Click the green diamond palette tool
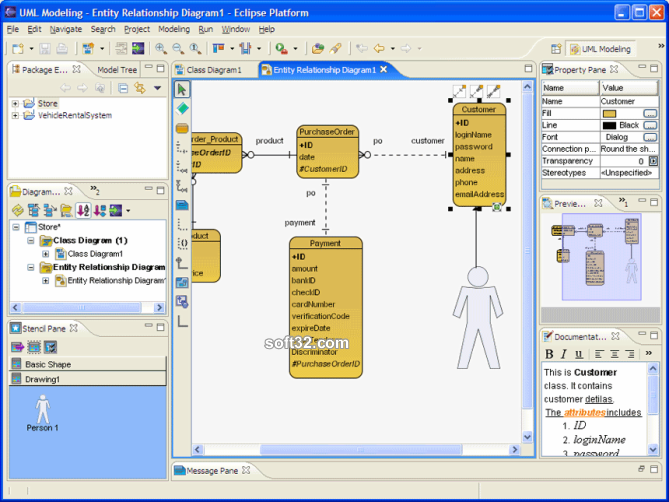 (x=182, y=108)
